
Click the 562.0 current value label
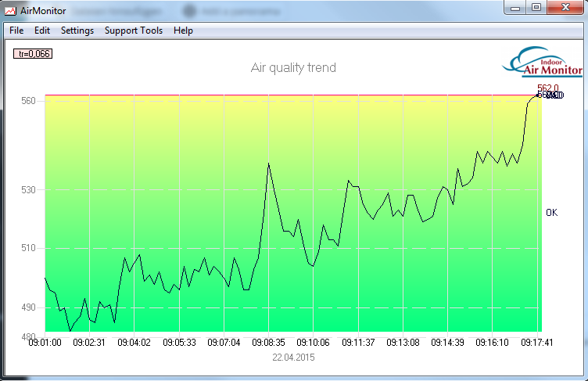point(548,88)
